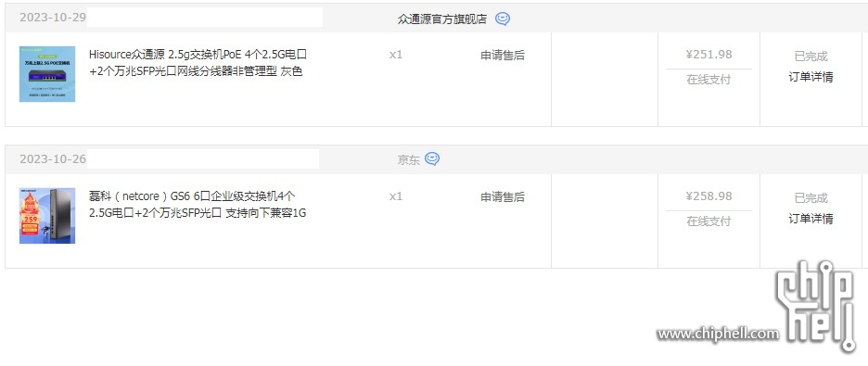The image size is (868, 366).
Task: Open Hisource switch product thumbnail
Action: [x=47, y=74]
